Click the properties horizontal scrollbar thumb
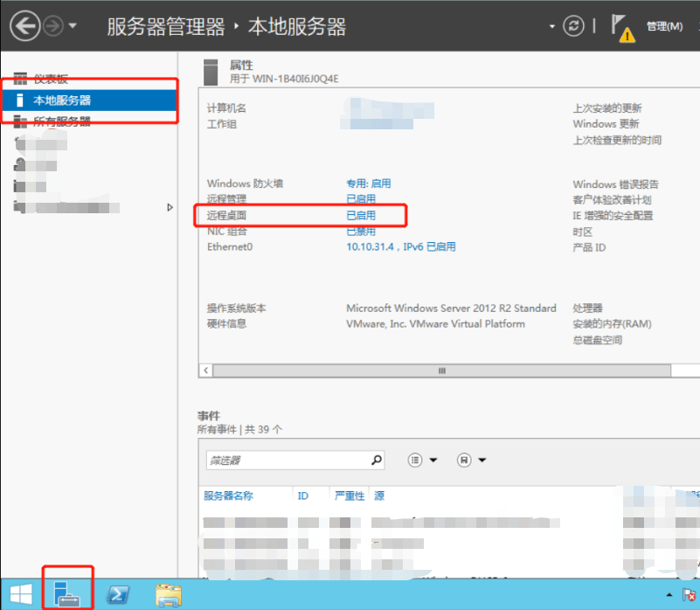 coord(442,371)
